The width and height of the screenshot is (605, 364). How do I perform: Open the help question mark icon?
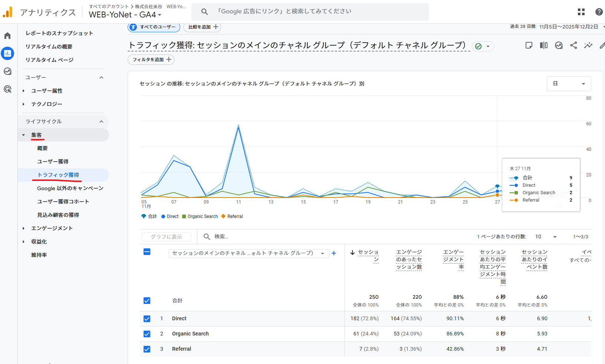click(x=599, y=12)
